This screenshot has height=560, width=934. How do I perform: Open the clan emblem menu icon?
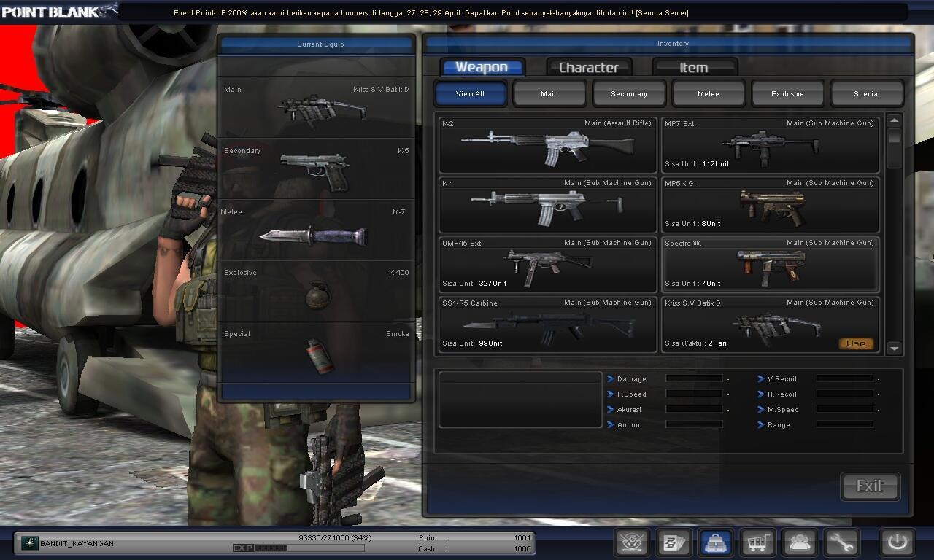coord(632,542)
